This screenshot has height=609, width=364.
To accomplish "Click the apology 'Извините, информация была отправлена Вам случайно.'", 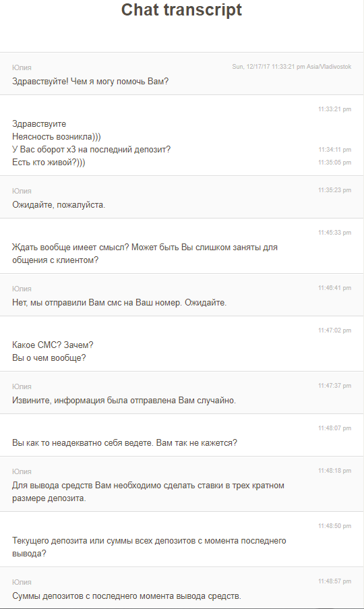I will (x=124, y=401).
